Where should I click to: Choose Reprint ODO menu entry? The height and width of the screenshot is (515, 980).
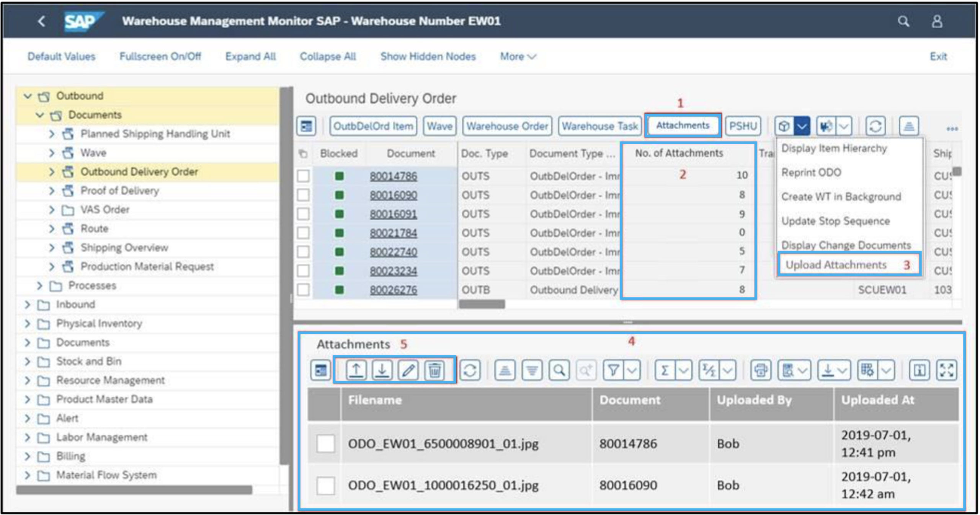(x=811, y=173)
